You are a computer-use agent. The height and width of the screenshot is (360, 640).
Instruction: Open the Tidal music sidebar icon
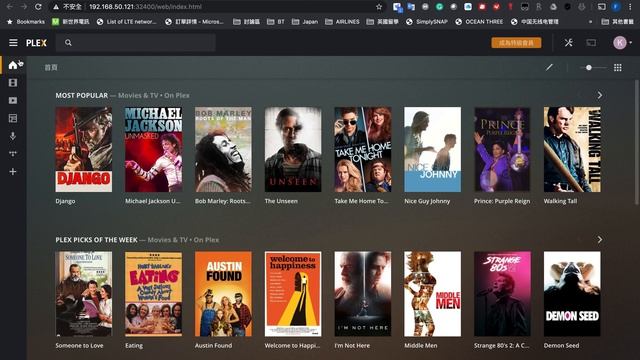click(x=13, y=154)
